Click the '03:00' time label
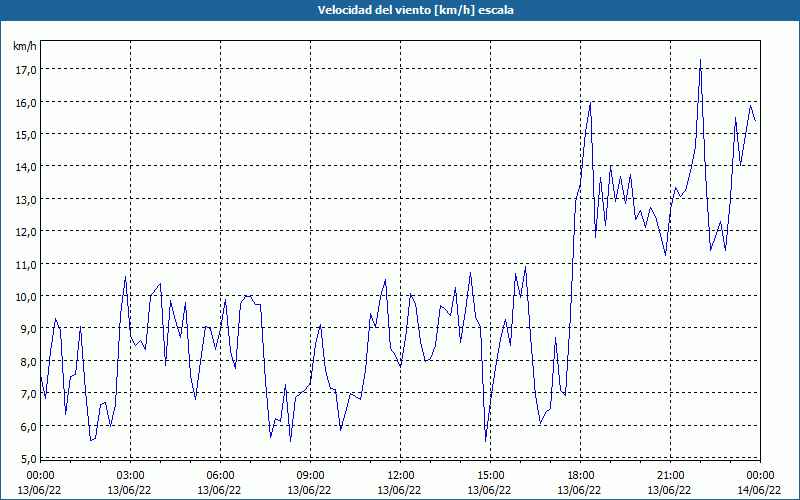 (x=131, y=476)
